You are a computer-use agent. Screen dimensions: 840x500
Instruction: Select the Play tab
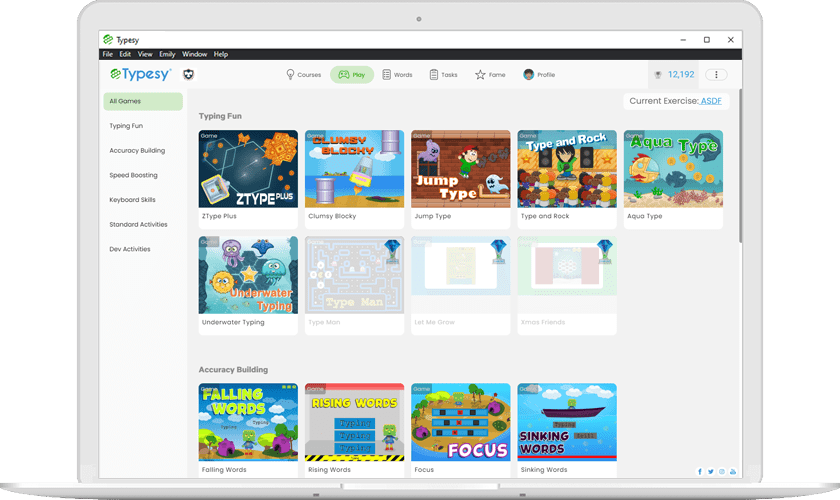(x=352, y=74)
